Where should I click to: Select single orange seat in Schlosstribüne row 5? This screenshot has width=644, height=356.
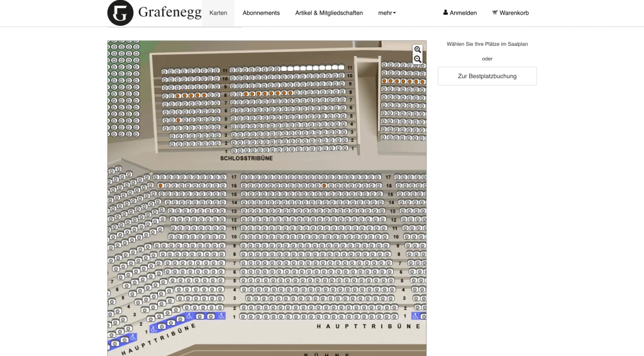pyautogui.click(x=179, y=120)
